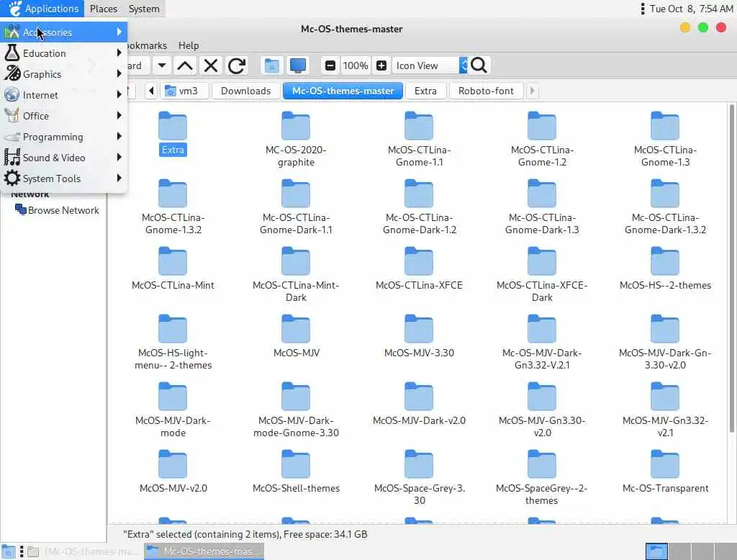This screenshot has width=737, height=560.
Task: Reload the current folder view
Action: (236, 66)
